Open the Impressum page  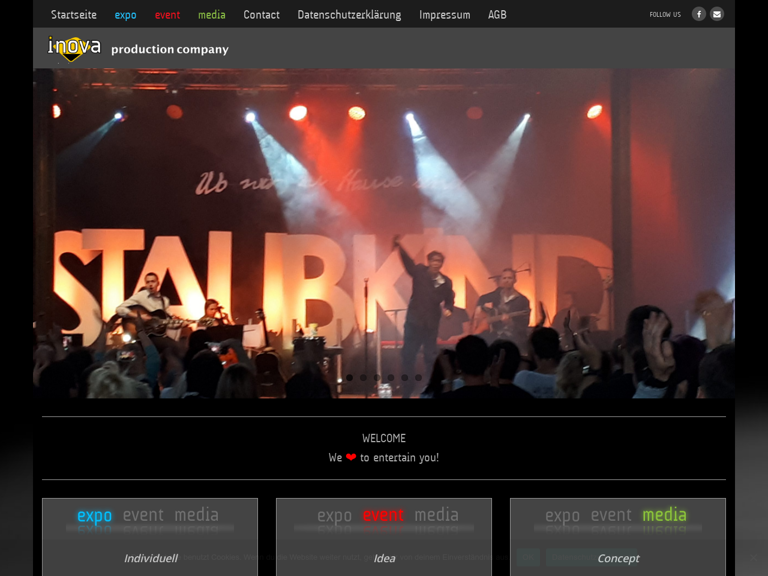click(444, 15)
